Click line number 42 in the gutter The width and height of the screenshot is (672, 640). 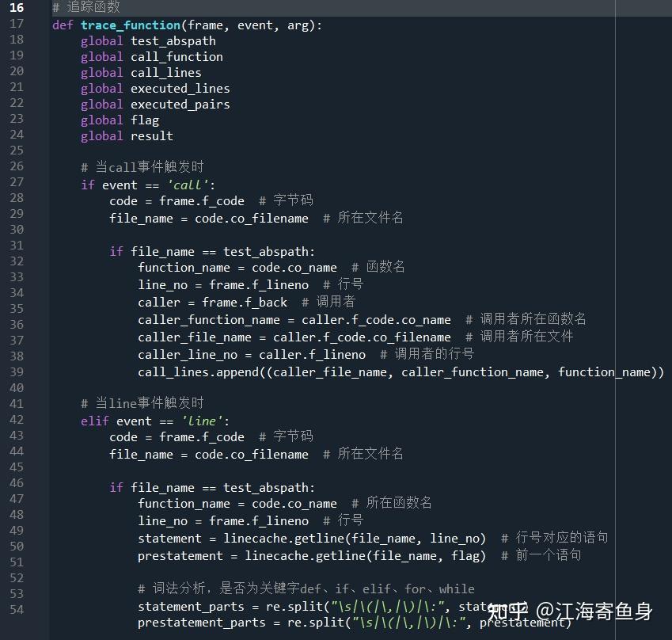click(17, 420)
